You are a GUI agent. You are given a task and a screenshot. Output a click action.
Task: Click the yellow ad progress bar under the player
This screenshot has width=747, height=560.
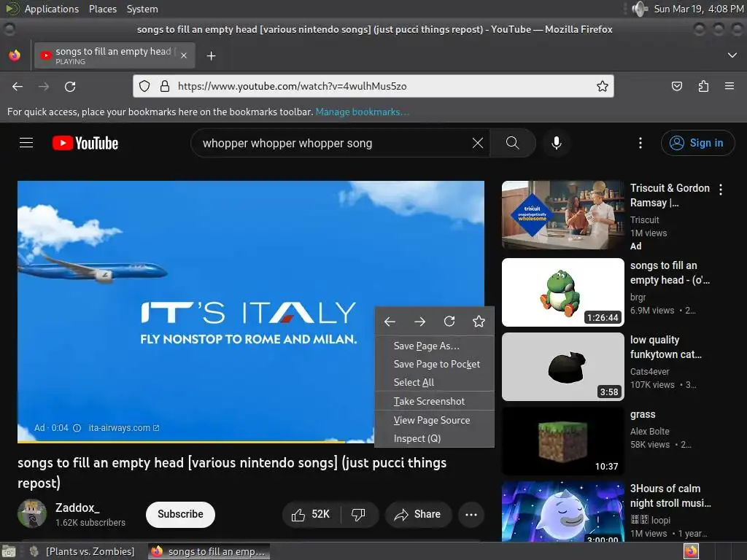click(x=196, y=441)
